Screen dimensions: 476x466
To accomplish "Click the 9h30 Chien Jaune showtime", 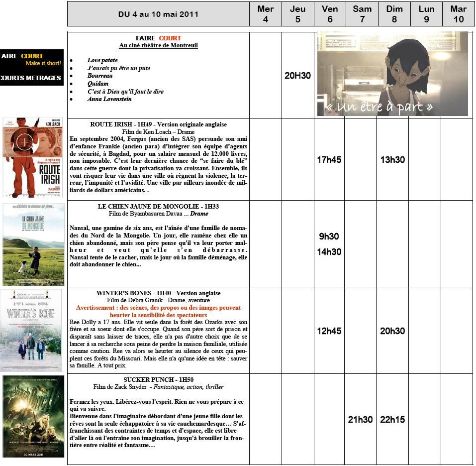I will tap(329, 236).
